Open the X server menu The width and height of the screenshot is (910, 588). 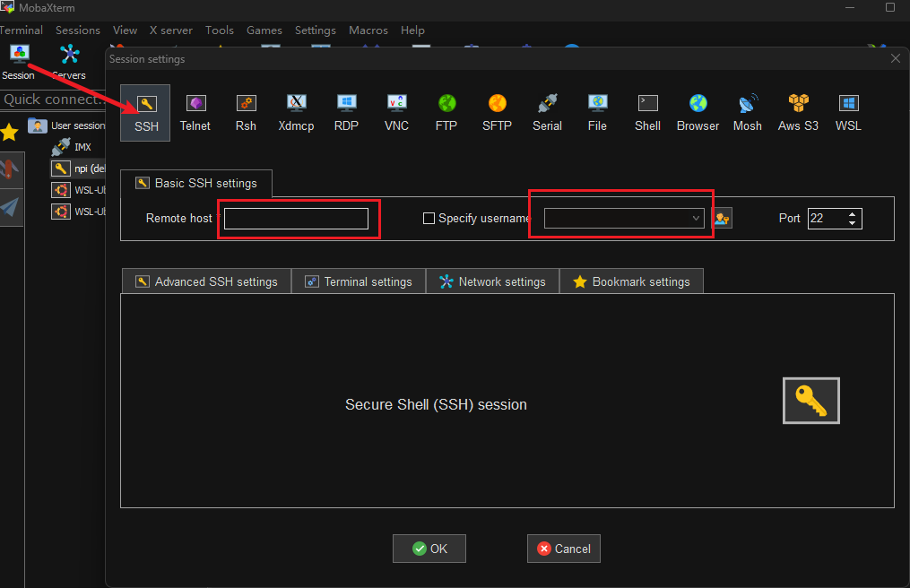pos(170,30)
